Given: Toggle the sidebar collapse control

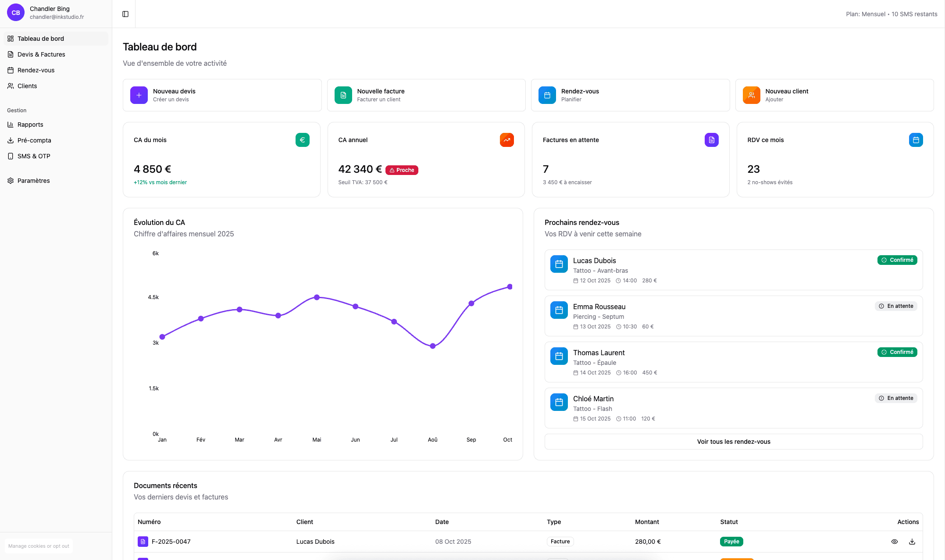Looking at the screenshot, I should [x=125, y=14].
